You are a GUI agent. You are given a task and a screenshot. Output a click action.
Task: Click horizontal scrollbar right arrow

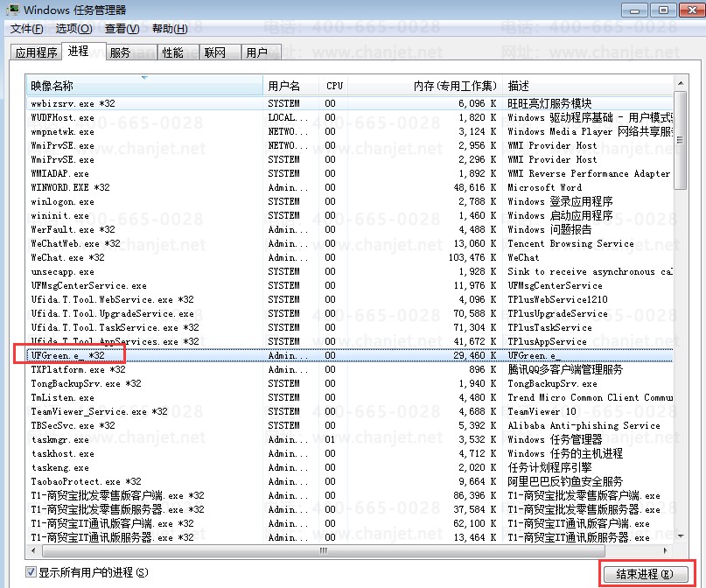coord(667,550)
